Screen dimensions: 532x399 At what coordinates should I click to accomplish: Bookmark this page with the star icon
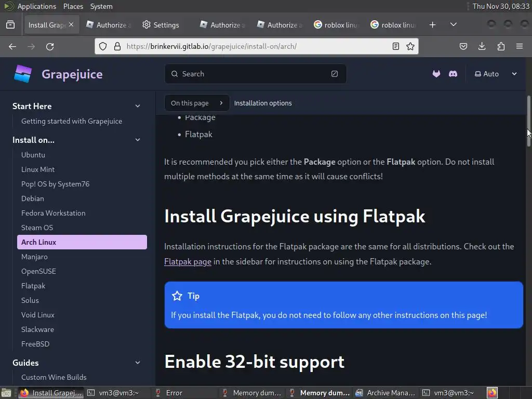[x=410, y=46]
